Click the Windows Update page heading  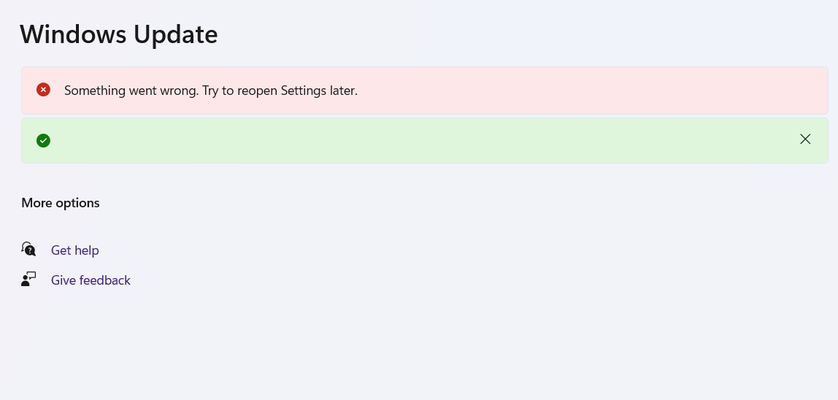119,34
